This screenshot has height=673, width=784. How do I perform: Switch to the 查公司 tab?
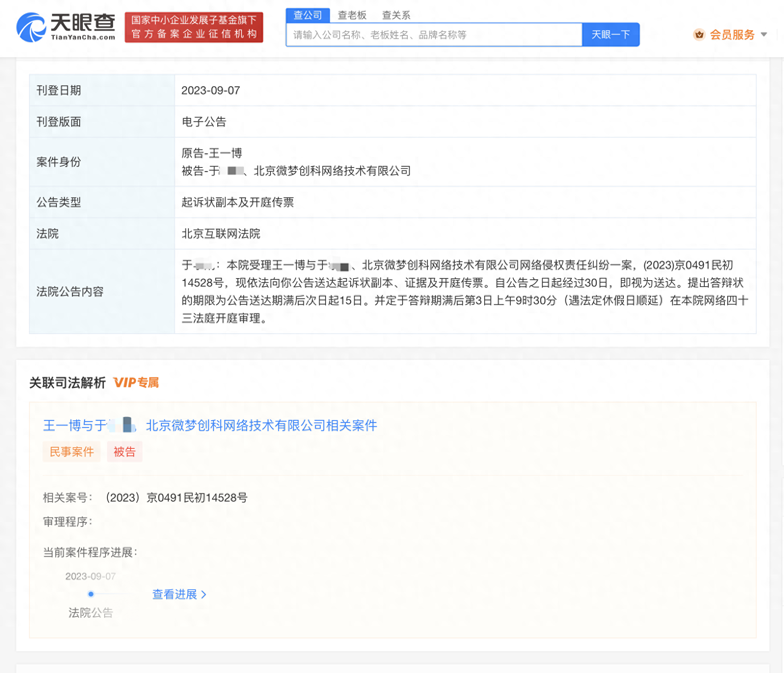(308, 15)
